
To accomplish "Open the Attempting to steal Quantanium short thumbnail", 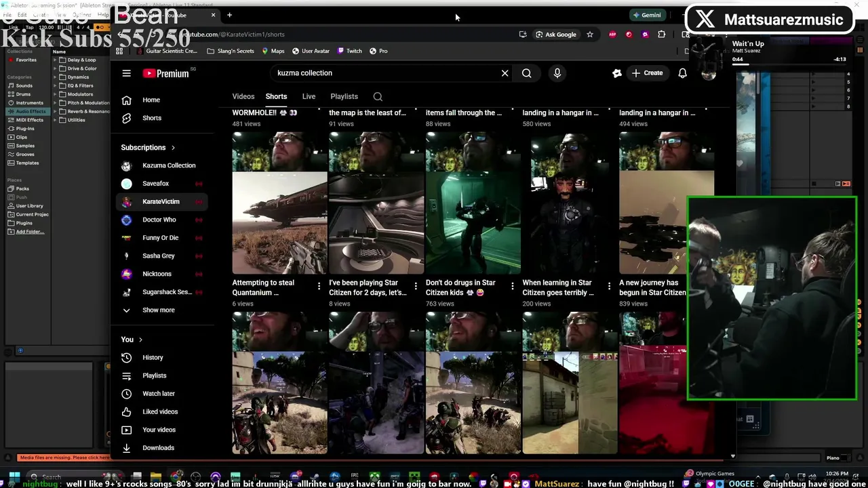I will coord(279,203).
